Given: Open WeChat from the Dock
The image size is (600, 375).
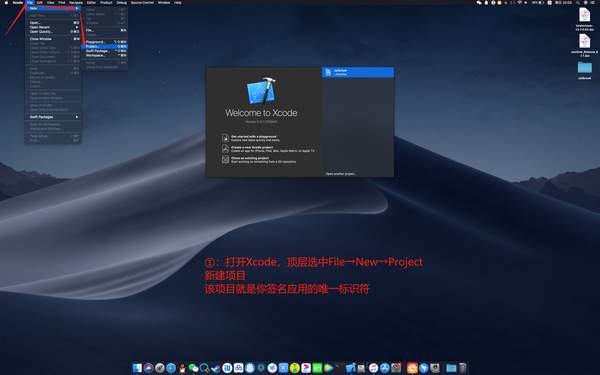Looking at the screenshot, I should pos(193,368).
